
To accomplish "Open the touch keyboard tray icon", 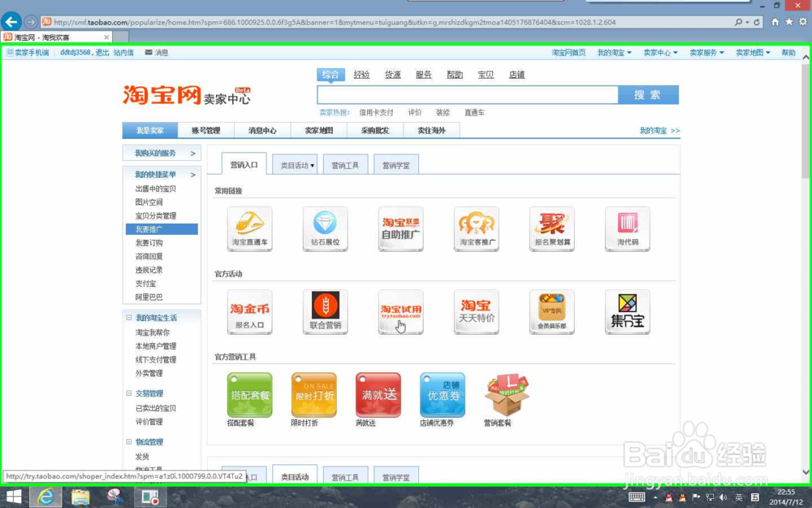I will point(637,497).
